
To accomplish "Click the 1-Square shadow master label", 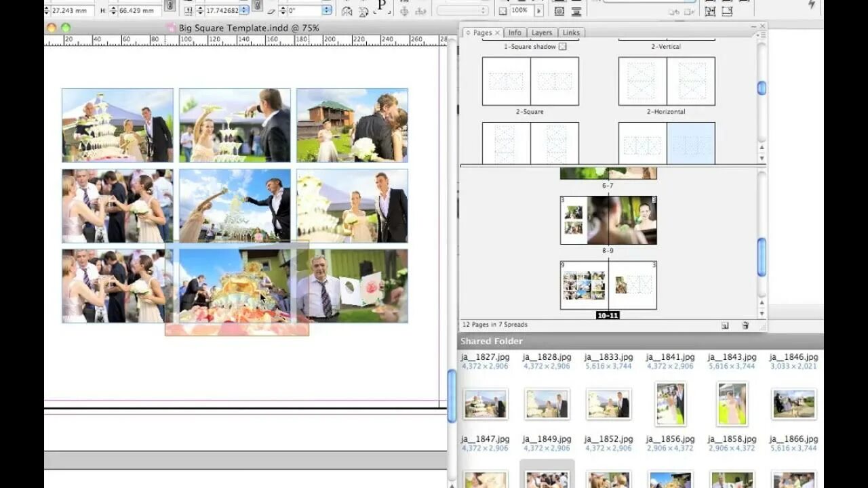I will click(x=530, y=47).
